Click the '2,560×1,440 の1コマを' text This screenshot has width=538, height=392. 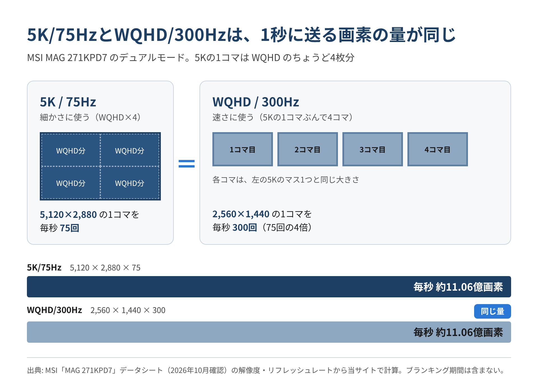(262, 214)
